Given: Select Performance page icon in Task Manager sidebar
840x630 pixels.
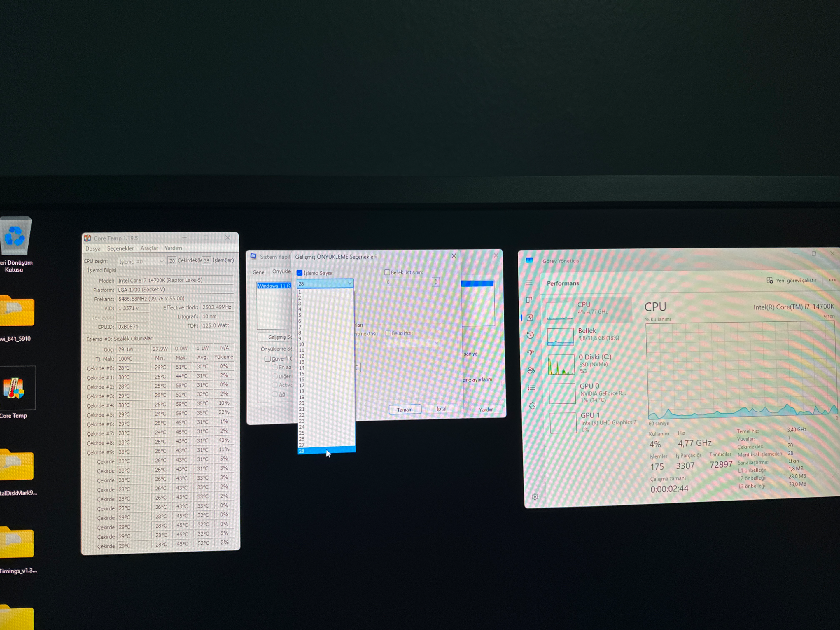Looking at the screenshot, I should 530,317.
